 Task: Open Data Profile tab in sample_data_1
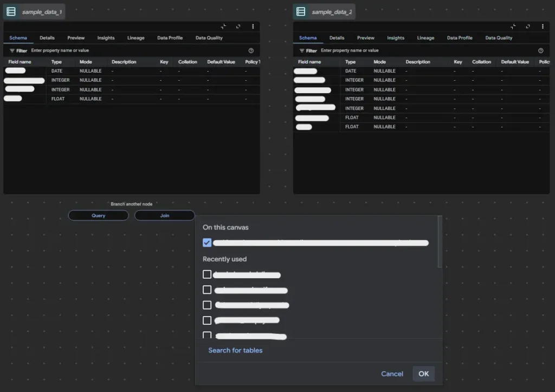(x=170, y=38)
